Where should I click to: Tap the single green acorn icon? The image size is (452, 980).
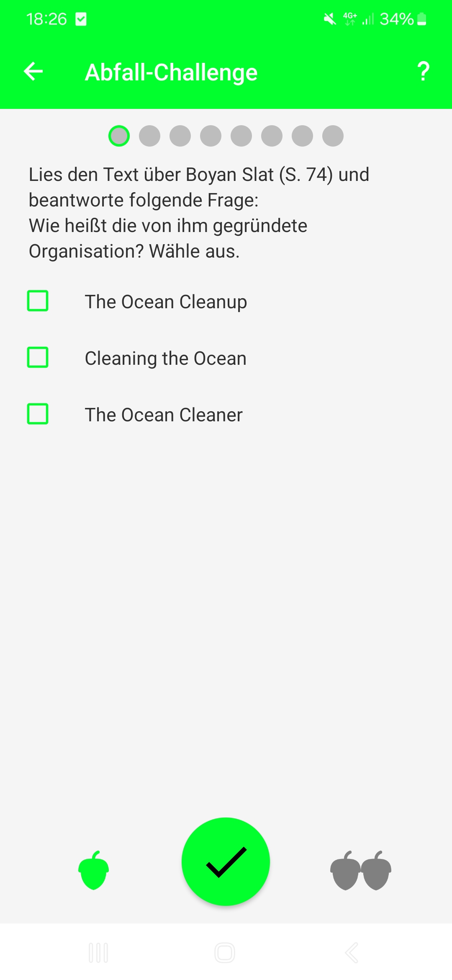pyautogui.click(x=94, y=870)
